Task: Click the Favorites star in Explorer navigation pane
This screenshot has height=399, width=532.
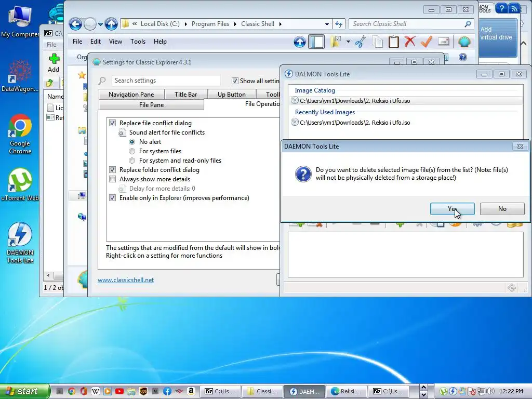Action: (82, 75)
